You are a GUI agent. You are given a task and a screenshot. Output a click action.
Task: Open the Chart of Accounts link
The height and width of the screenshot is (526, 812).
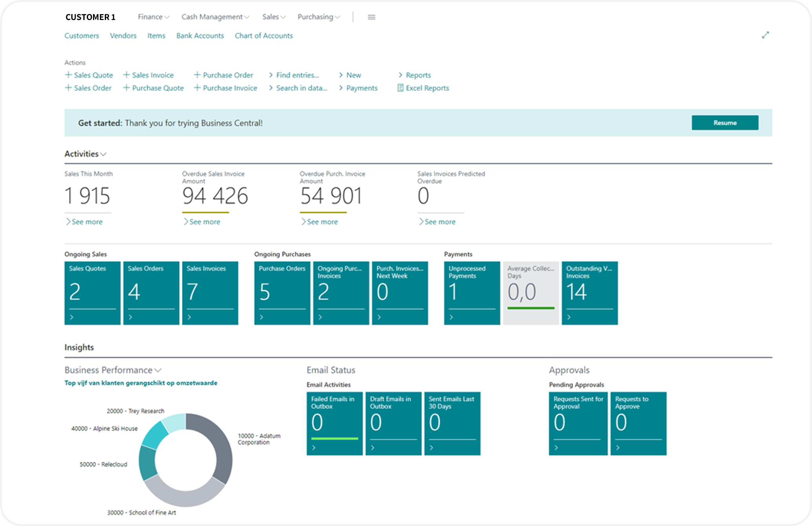(264, 36)
